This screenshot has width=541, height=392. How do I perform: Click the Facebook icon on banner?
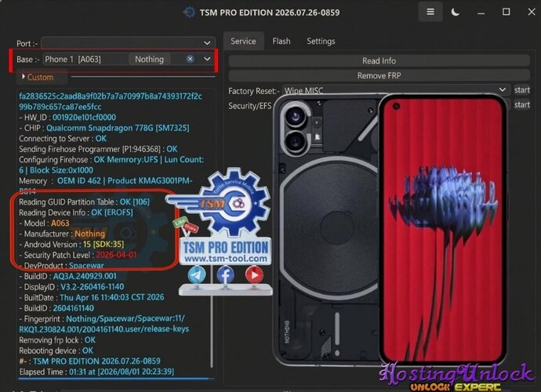click(225, 275)
